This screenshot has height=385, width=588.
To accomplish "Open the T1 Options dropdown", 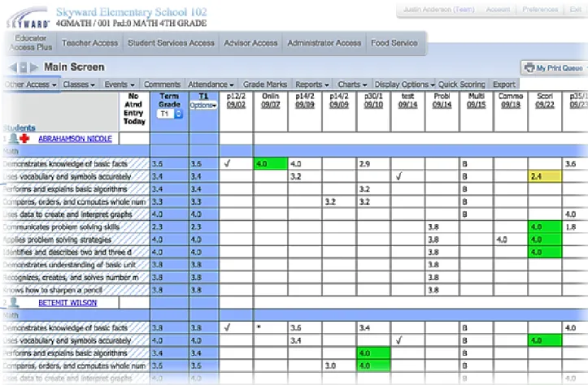I will [x=203, y=106].
